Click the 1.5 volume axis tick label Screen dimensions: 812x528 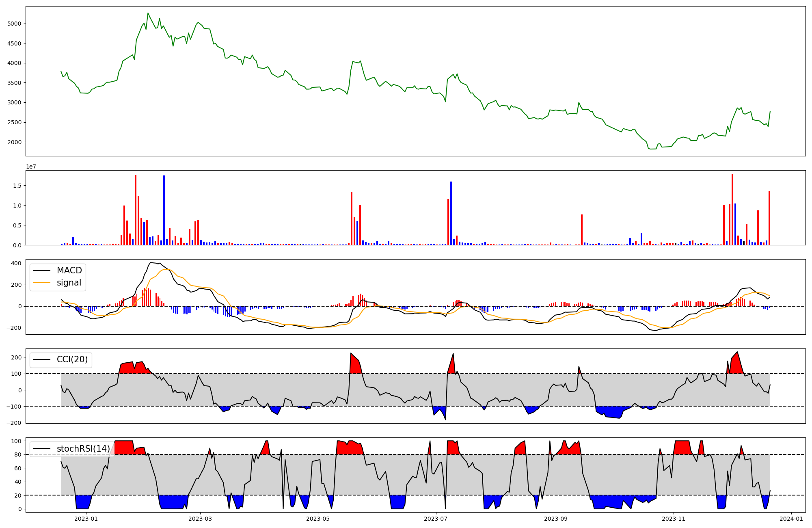tap(17, 186)
